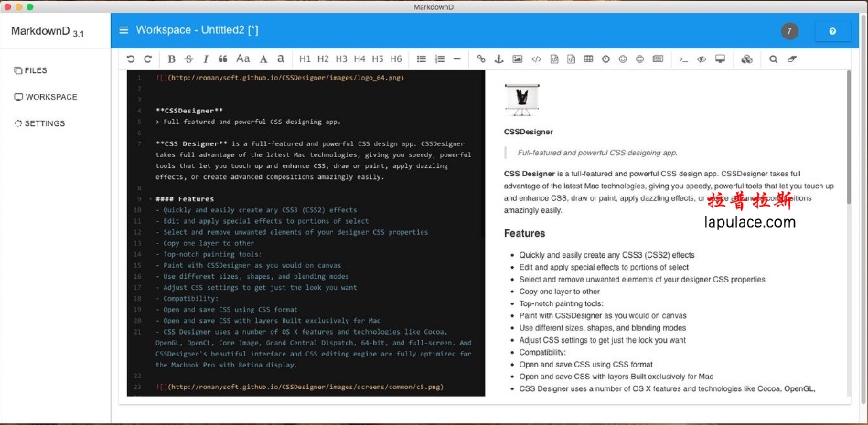Open the emoji picker smiley icon

coord(623,58)
